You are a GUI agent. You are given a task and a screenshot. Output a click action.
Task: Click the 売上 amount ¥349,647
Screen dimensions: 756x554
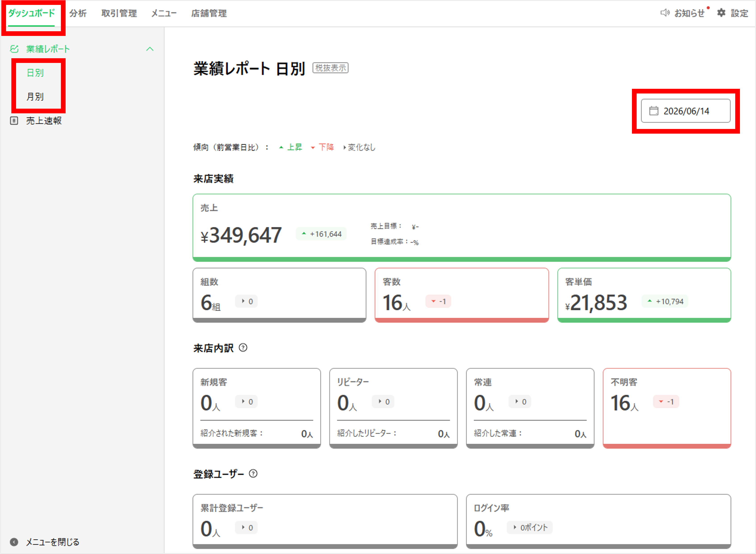pos(241,235)
